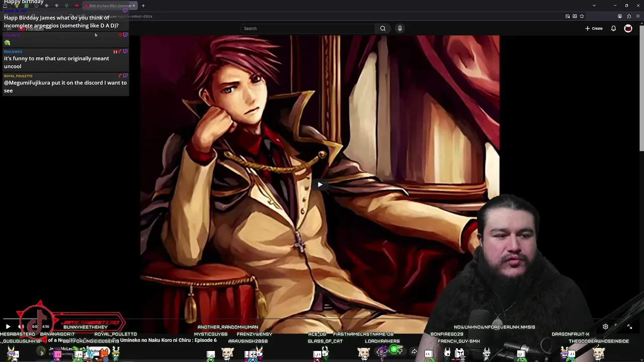Open the YouTube notifications bell

coord(613,28)
